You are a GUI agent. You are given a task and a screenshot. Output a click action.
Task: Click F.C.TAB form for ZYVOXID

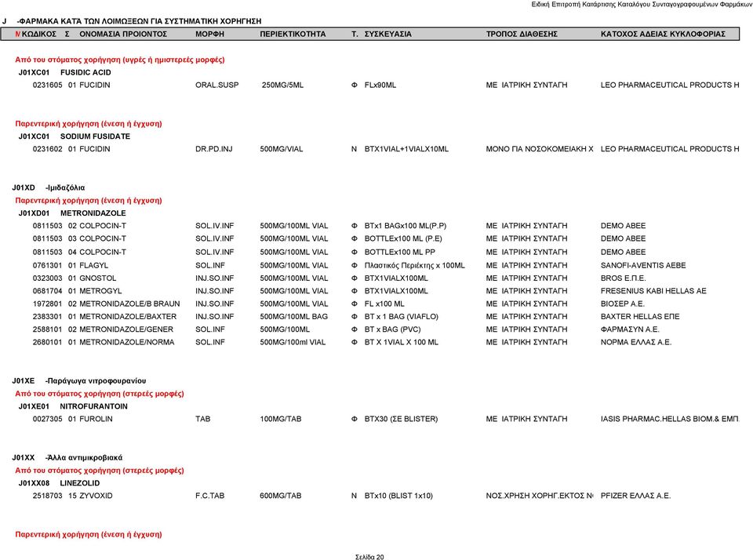point(209,496)
